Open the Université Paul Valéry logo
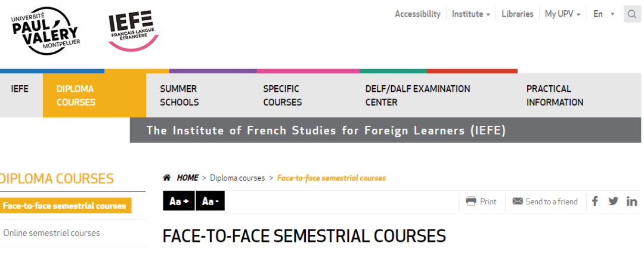The image size is (644, 267). (x=45, y=31)
